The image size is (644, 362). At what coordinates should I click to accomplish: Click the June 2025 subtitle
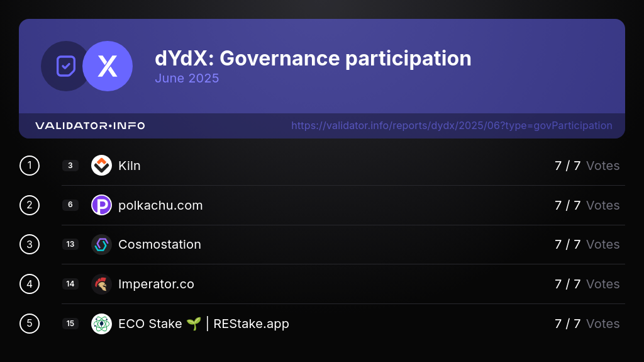187,78
